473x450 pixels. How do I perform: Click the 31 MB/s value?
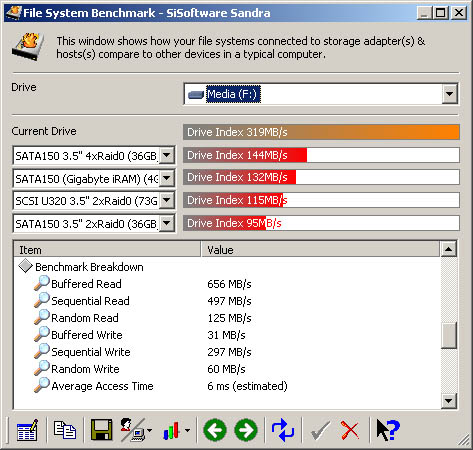click(x=226, y=335)
